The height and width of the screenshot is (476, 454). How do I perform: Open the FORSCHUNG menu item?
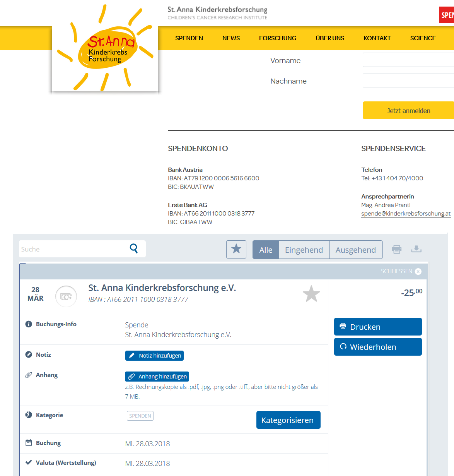[278, 38]
